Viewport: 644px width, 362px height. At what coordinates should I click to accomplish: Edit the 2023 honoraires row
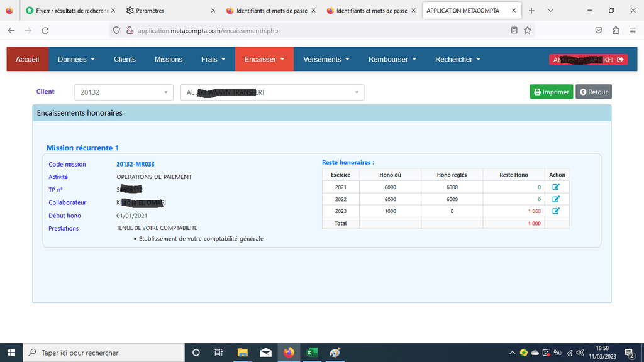556,211
